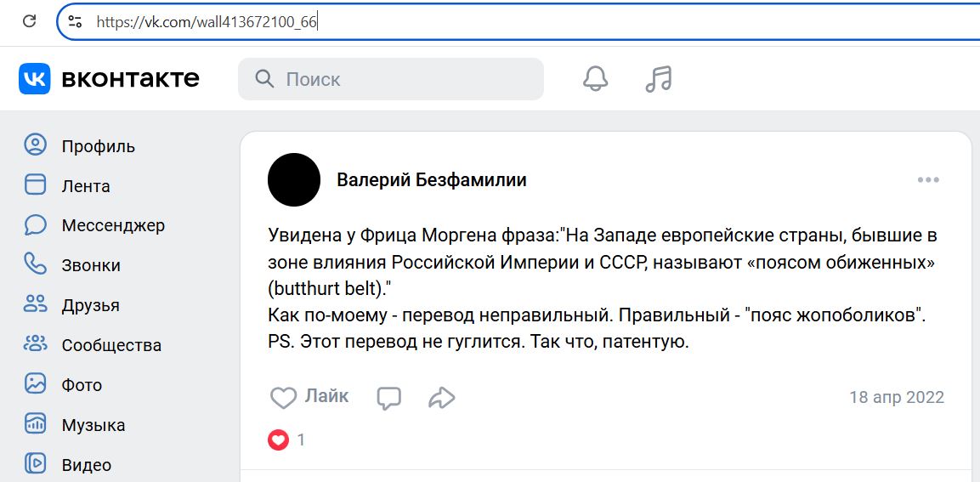The width and height of the screenshot is (980, 482).
Task: Open Музыка in the sidebar
Action: click(x=75, y=425)
